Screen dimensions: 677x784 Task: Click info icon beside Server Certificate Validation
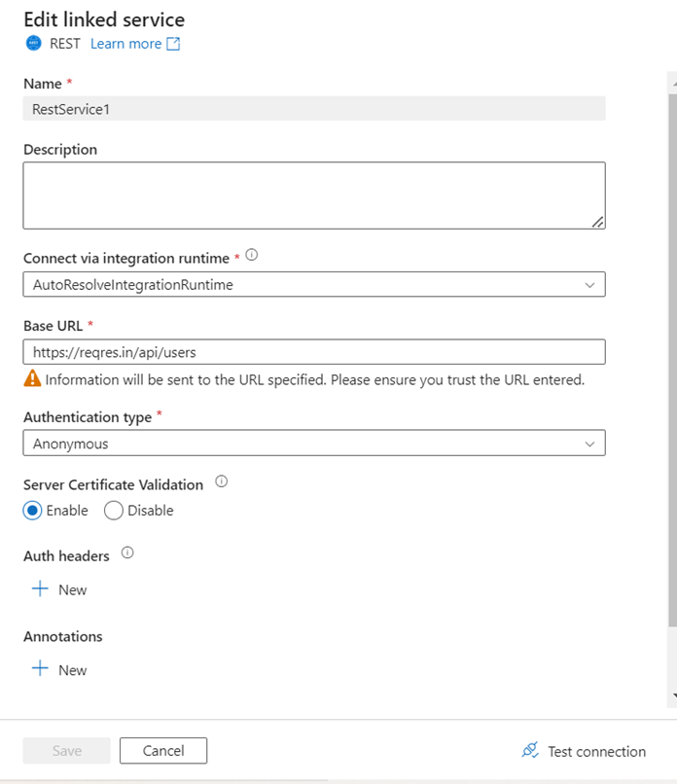tap(221, 481)
